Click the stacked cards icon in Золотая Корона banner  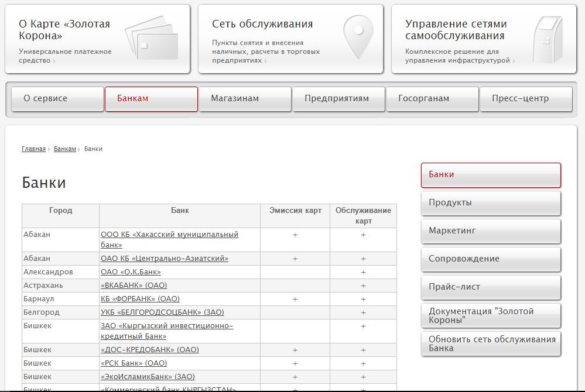(152, 38)
